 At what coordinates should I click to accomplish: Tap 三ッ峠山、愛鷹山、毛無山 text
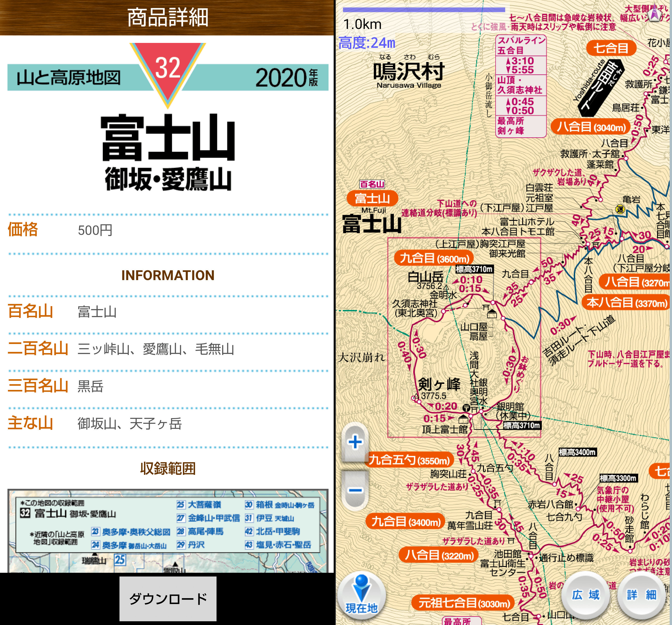click(x=156, y=349)
